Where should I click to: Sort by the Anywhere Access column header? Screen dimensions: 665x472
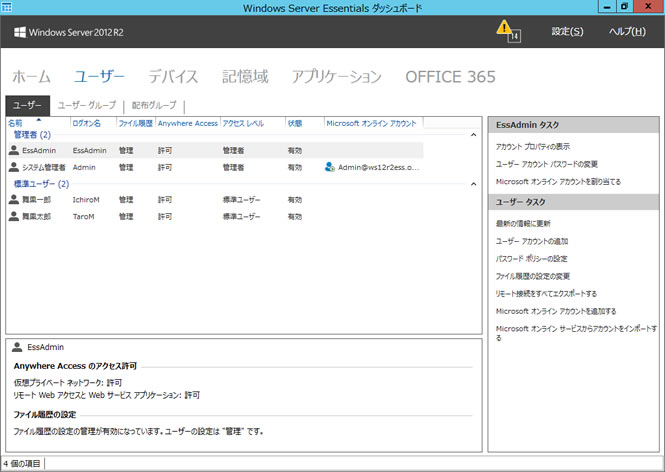pos(188,123)
